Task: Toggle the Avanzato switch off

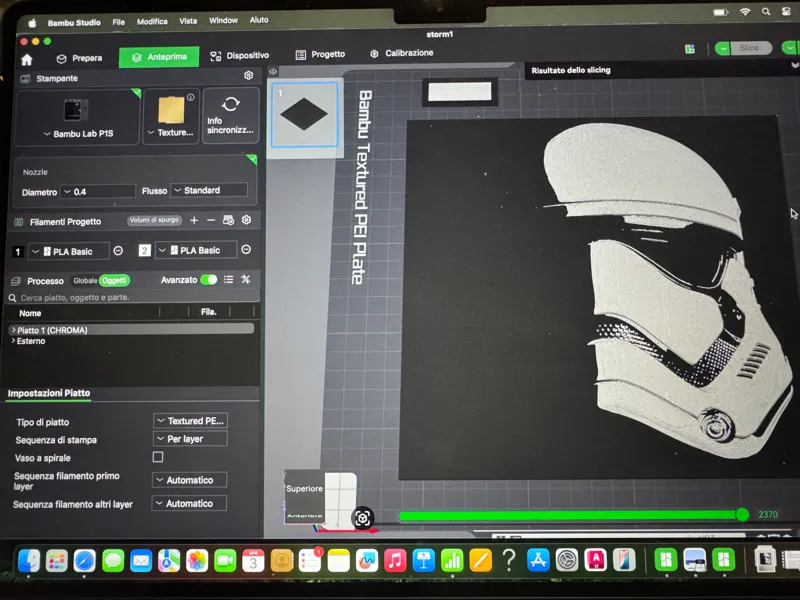Action: tap(209, 280)
